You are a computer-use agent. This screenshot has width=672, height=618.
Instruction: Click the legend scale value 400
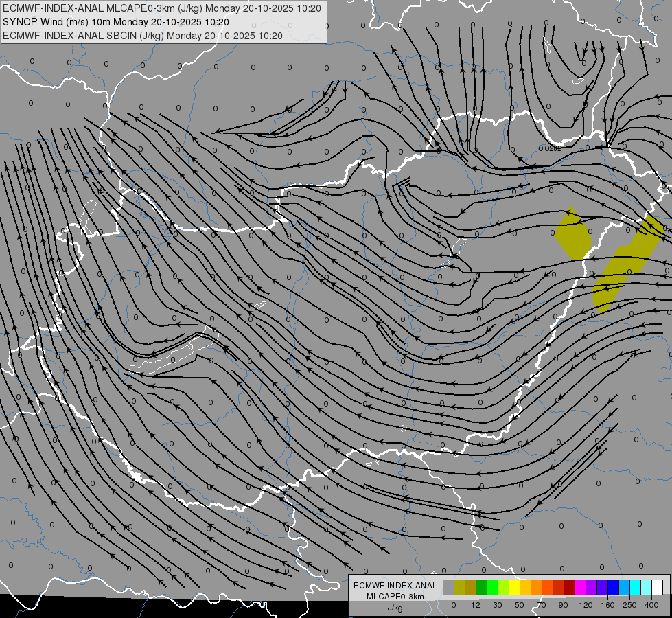(651, 605)
